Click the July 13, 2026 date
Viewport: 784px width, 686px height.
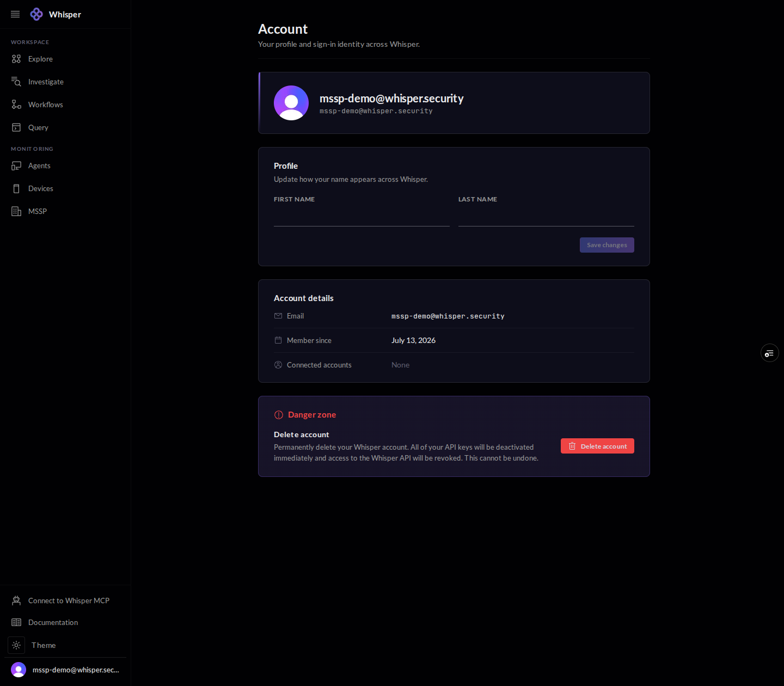413,340
